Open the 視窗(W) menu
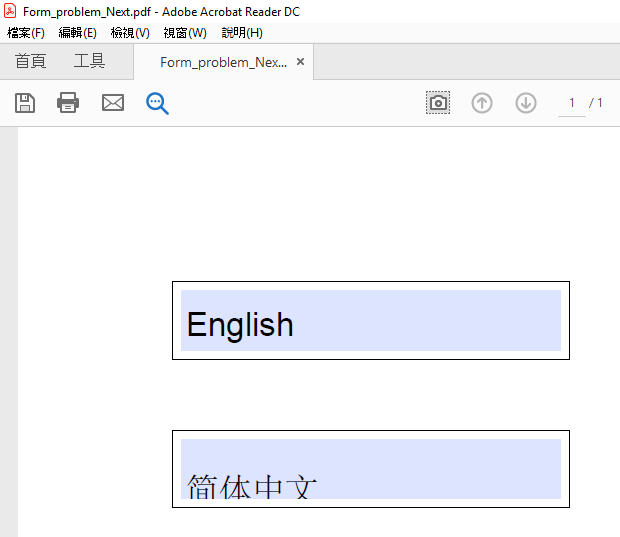Image resolution: width=620 pixels, height=537 pixels. [185, 33]
